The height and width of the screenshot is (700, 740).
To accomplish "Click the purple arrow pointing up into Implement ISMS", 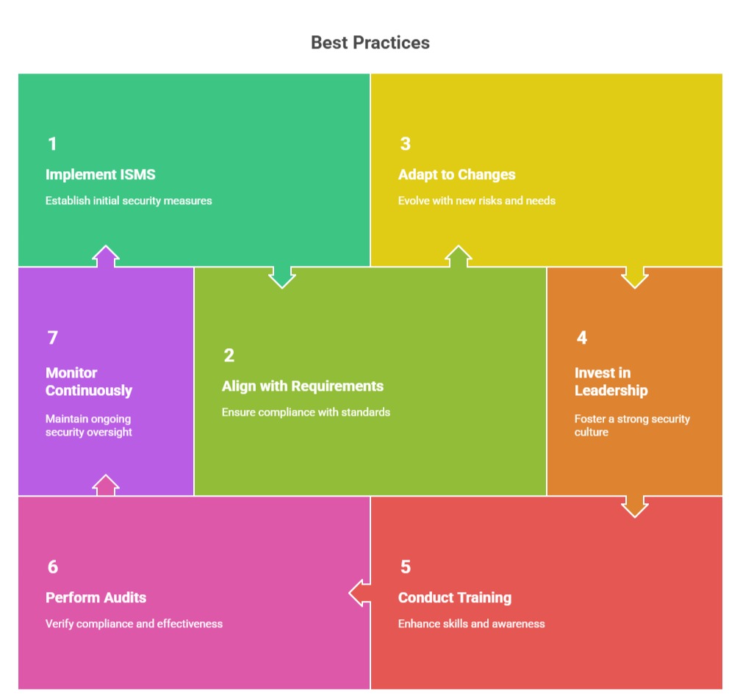I will click(107, 256).
